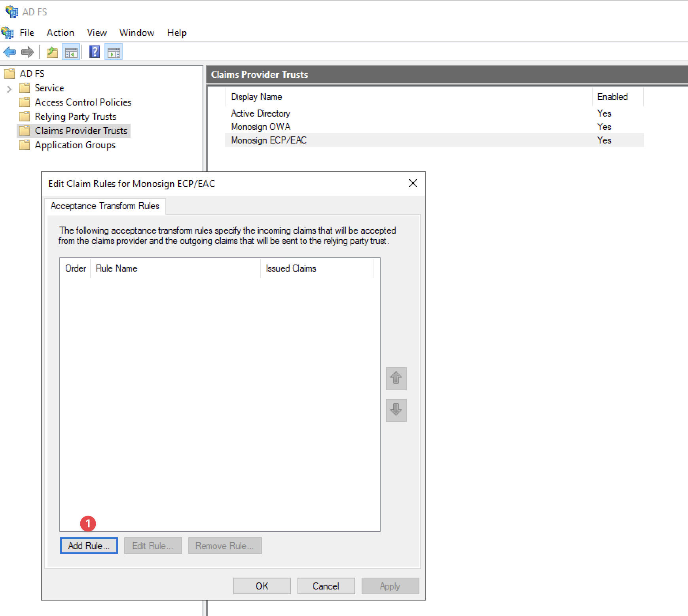The height and width of the screenshot is (616, 688).
Task: Toggle the Show/Hide Action Pane icon
Action: [x=114, y=52]
